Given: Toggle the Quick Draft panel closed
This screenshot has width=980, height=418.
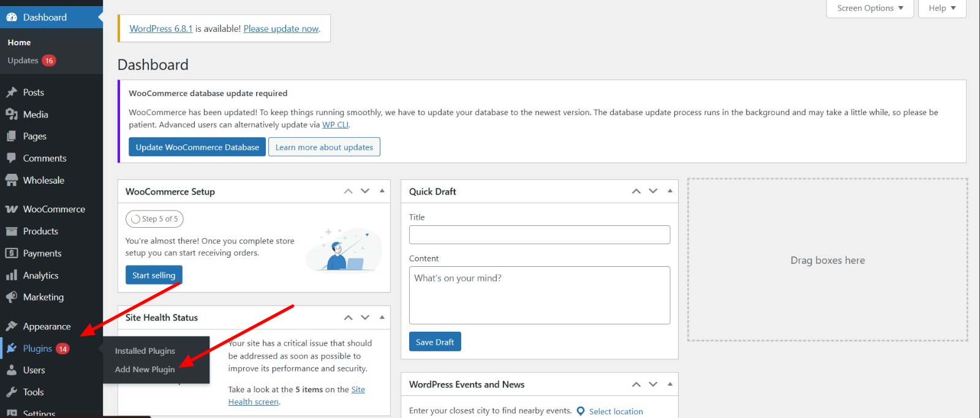Looking at the screenshot, I should pos(670,191).
